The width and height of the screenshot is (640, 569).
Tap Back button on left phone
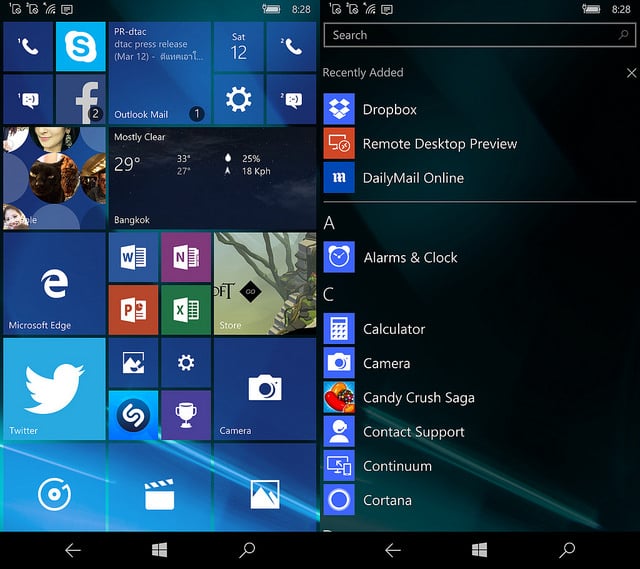click(x=73, y=550)
